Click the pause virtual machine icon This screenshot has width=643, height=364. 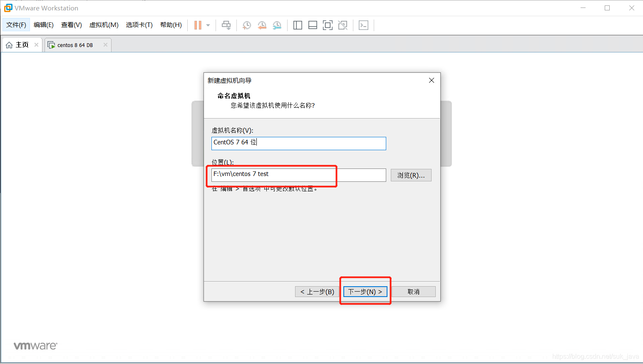tap(198, 25)
